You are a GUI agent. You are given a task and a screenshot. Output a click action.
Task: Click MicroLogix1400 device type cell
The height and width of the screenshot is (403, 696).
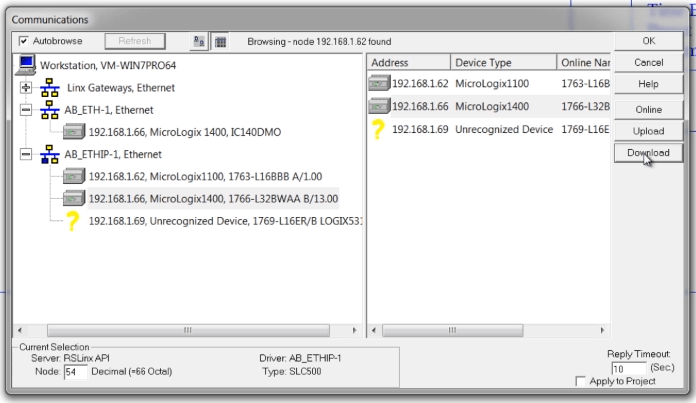pyautogui.click(x=492, y=107)
